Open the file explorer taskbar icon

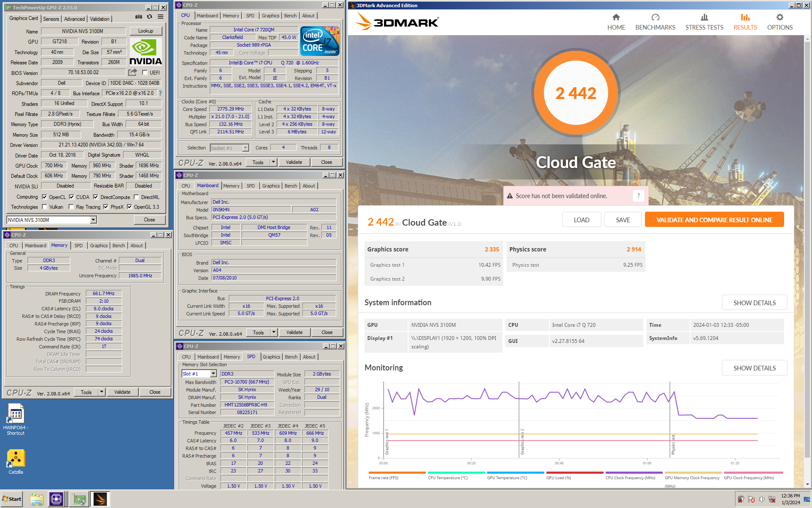point(37,499)
